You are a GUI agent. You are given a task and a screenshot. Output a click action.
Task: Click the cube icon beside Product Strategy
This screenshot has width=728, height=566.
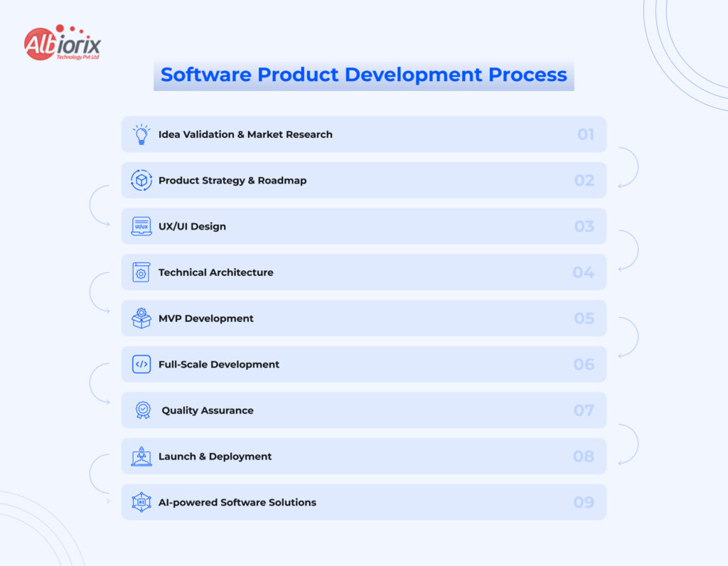point(141,180)
